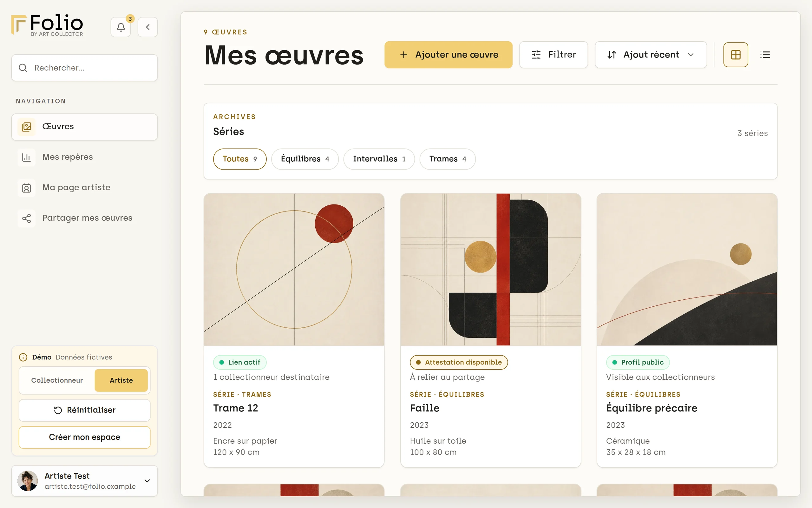Click the Trame 12 title

pos(236,408)
